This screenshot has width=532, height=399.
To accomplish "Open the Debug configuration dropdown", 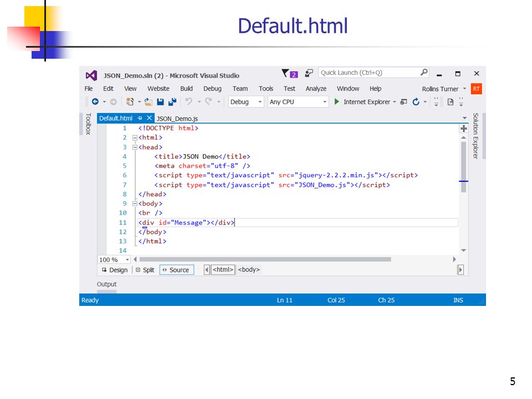I will (x=245, y=102).
